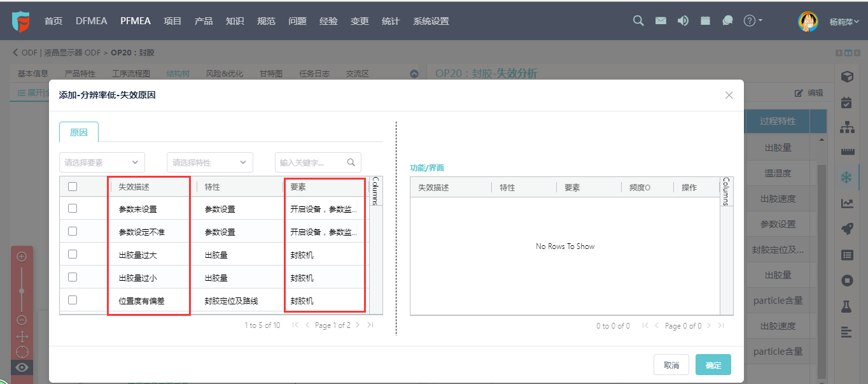Click the rocket icon in right sidebar

(x=847, y=229)
